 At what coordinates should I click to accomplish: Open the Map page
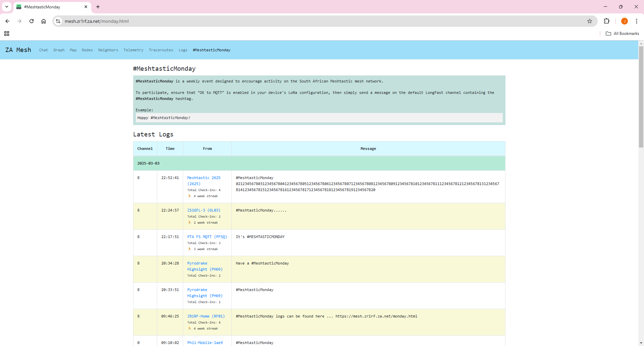pos(73,50)
